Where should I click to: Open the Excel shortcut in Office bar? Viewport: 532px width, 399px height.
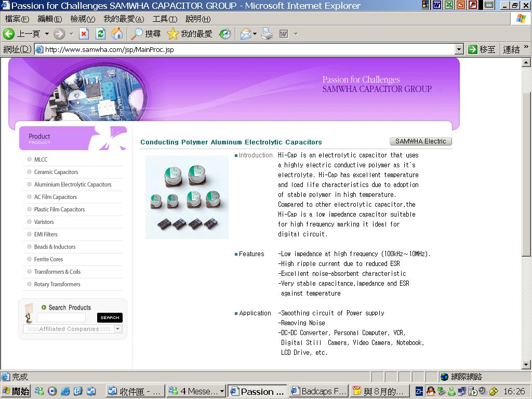tap(449, 5)
